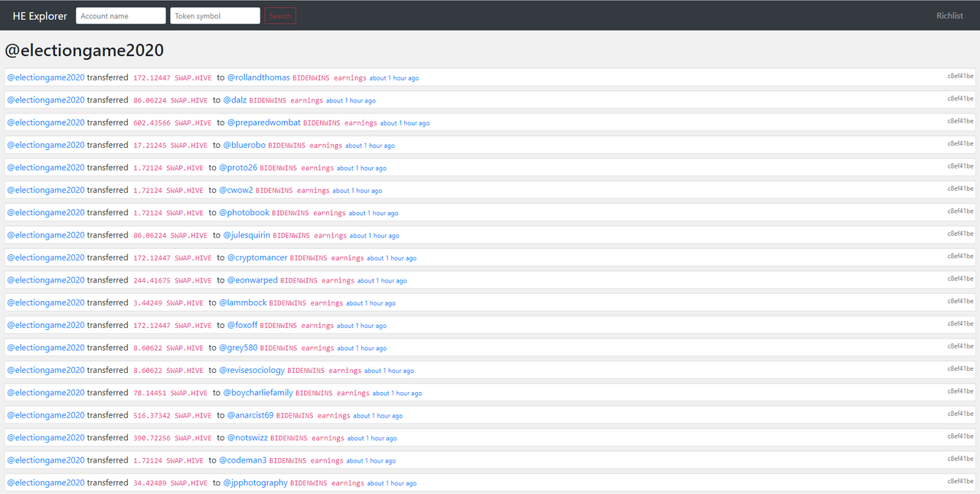Open recipient @codeman3 account

(x=243, y=460)
